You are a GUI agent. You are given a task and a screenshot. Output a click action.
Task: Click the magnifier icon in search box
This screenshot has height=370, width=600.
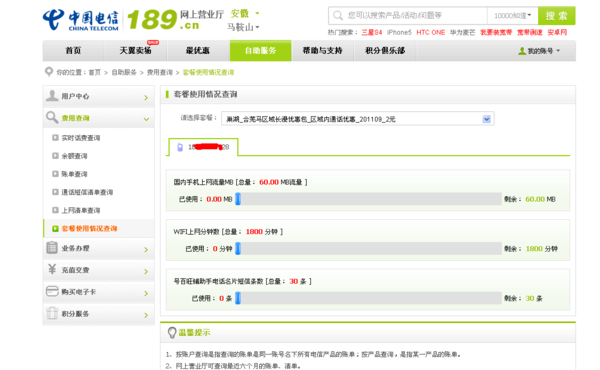pos(338,16)
